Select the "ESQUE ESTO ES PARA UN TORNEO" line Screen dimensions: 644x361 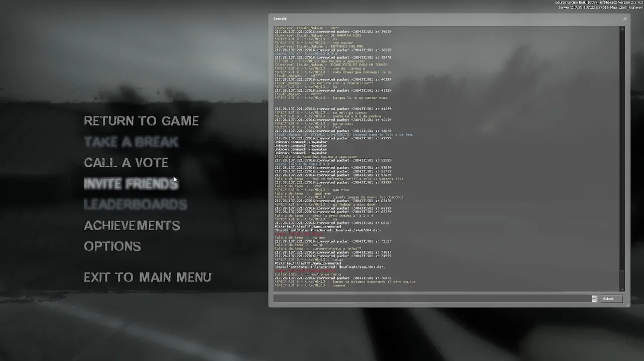tap(331, 65)
